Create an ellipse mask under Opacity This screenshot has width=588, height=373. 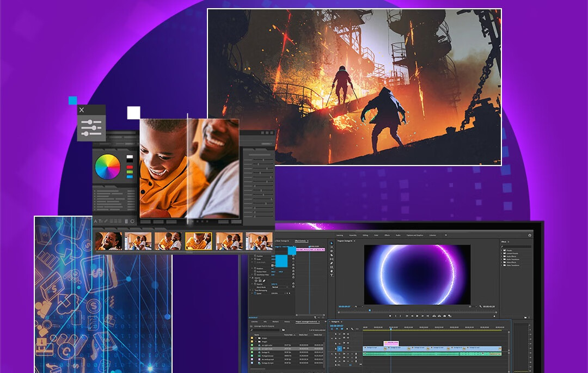point(256,281)
